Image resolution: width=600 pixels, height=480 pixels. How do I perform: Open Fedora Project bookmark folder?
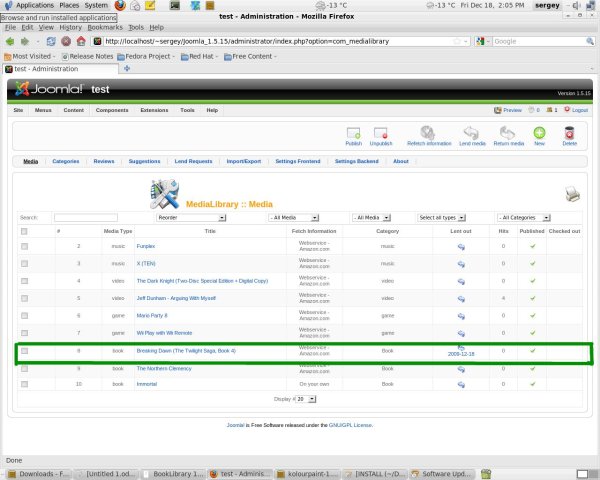pyautogui.click(x=146, y=56)
